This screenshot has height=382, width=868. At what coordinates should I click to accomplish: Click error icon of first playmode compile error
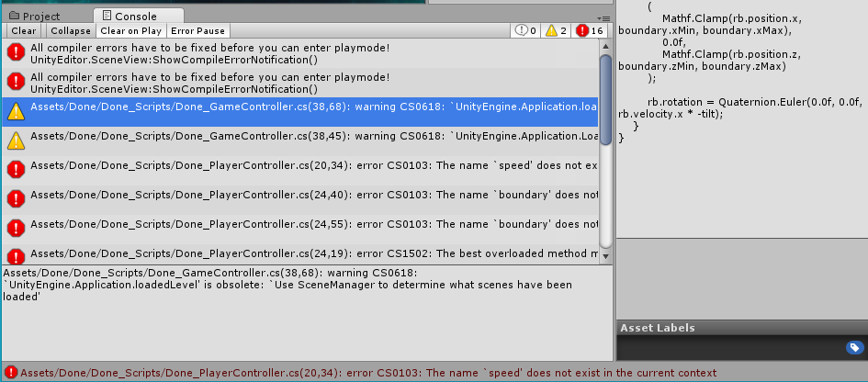[x=16, y=53]
